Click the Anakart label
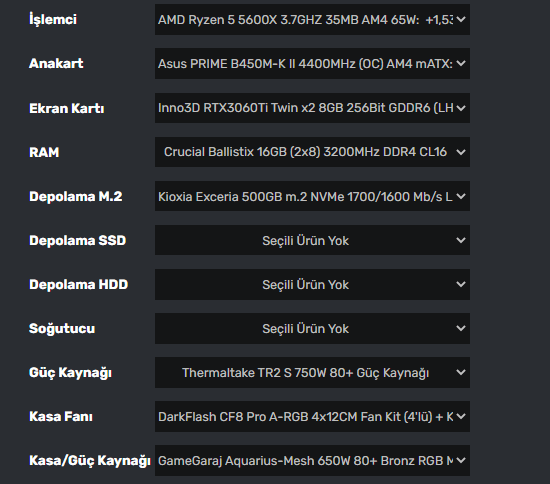 (x=56, y=63)
